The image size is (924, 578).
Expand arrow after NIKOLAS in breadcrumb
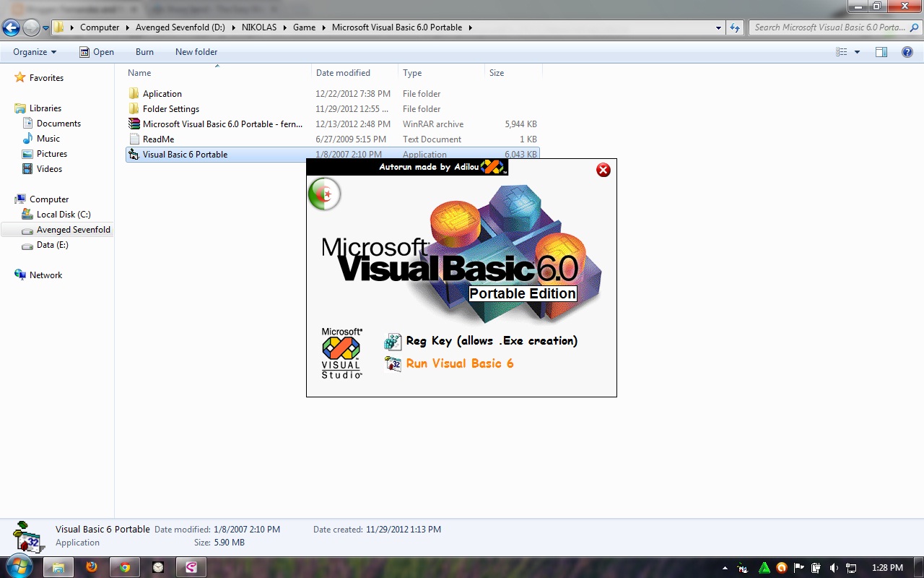click(x=287, y=27)
